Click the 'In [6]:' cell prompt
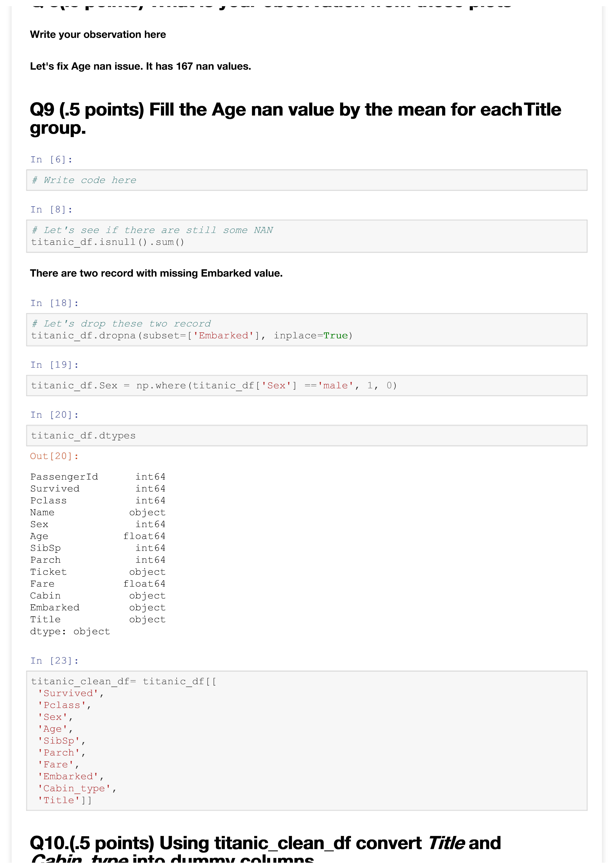This screenshot has width=614, height=868. coord(52,160)
